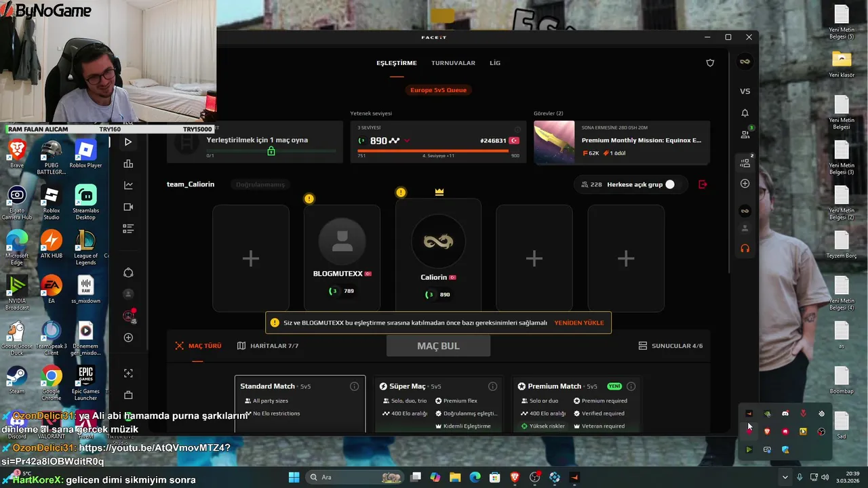Select the Süper Maç card

[439, 404]
